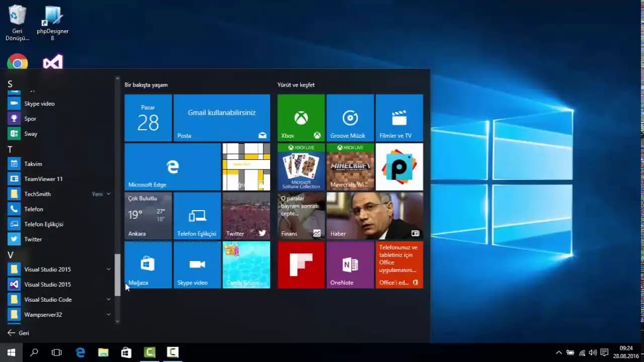Open Microsoft Edge tile

click(x=173, y=166)
